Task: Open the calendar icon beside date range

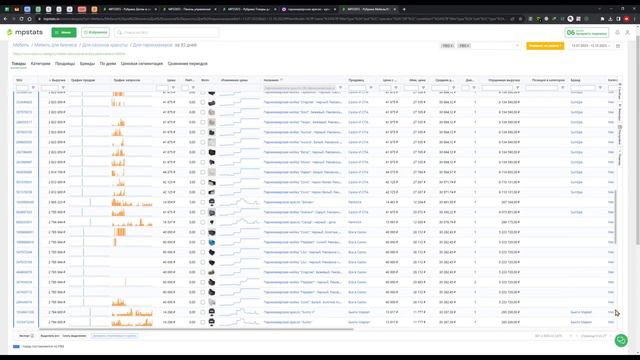Action: pos(618,46)
